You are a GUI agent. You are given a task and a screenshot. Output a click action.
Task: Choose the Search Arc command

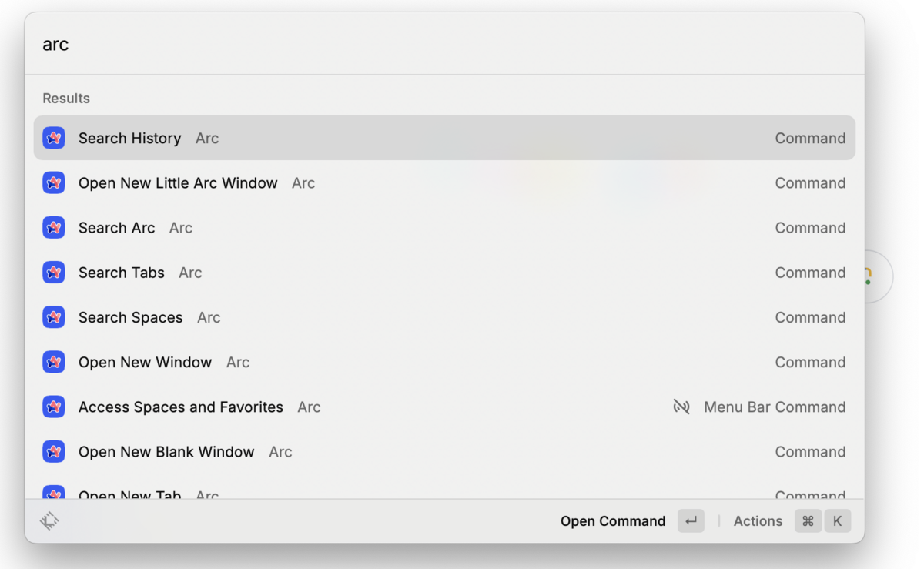tap(444, 227)
